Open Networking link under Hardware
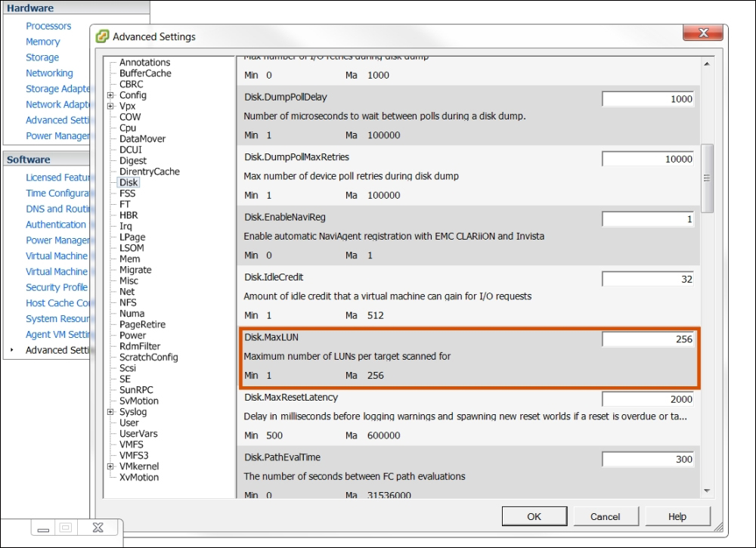 tap(49, 73)
